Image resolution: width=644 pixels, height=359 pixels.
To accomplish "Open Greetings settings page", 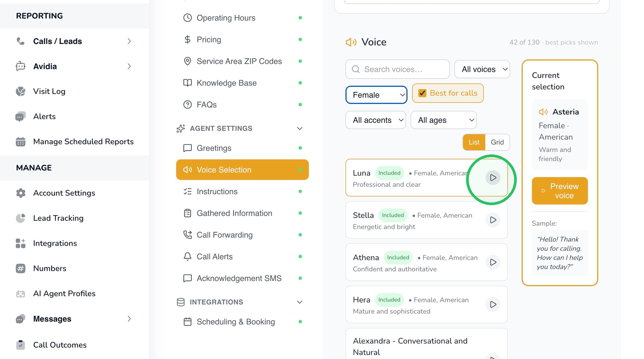I will click(243, 148).
